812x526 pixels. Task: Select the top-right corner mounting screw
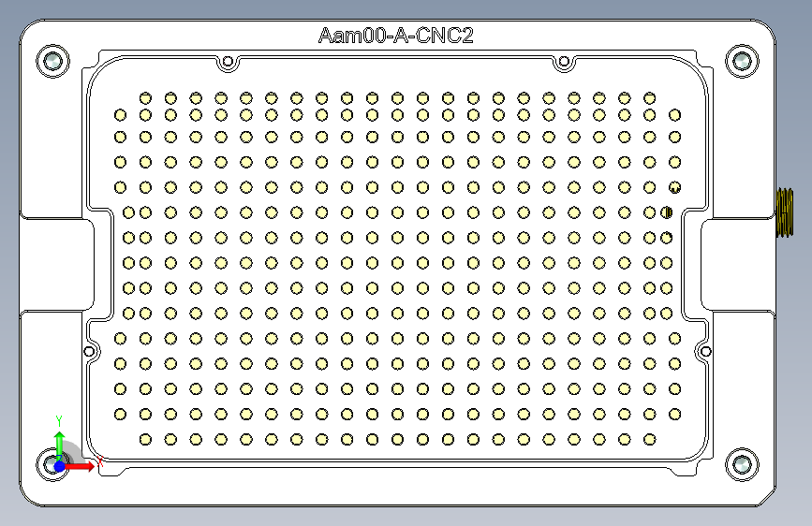(x=742, y=61)
